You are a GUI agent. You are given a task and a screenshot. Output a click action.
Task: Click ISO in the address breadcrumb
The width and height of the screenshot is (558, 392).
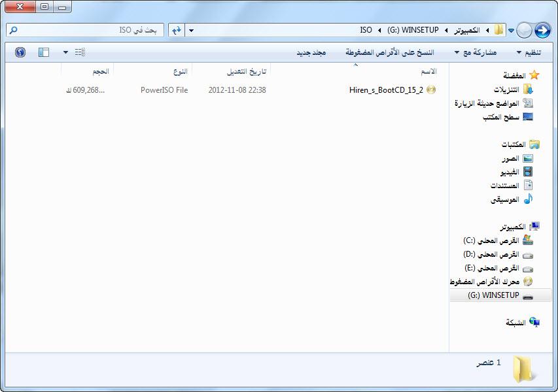coord(366,30)
